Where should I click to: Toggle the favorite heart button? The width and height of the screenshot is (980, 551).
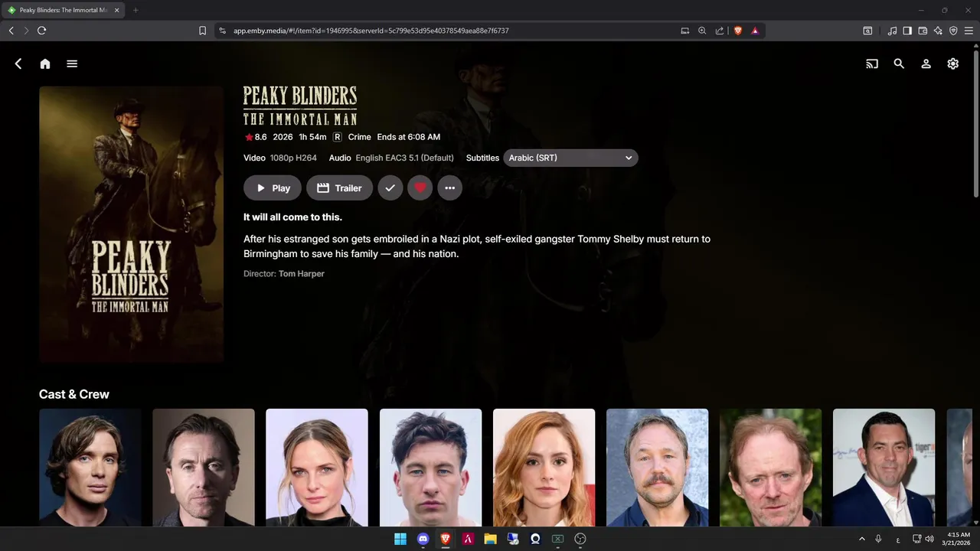[420, 187]
